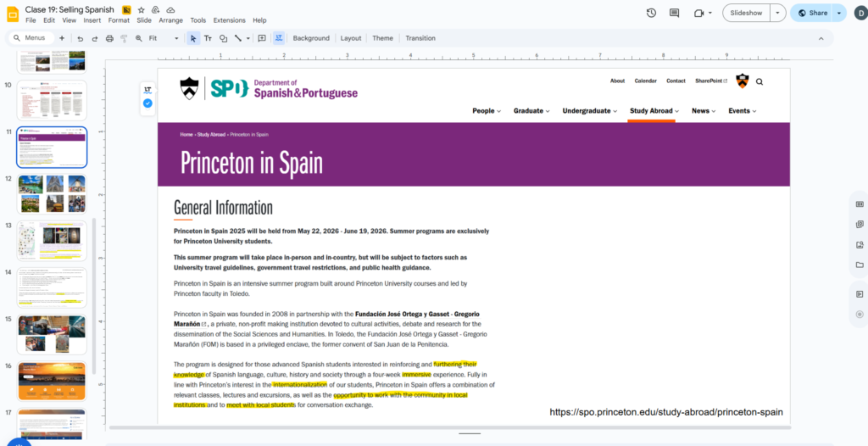
Task: Open the Insert menu
Action: (92, 20)
